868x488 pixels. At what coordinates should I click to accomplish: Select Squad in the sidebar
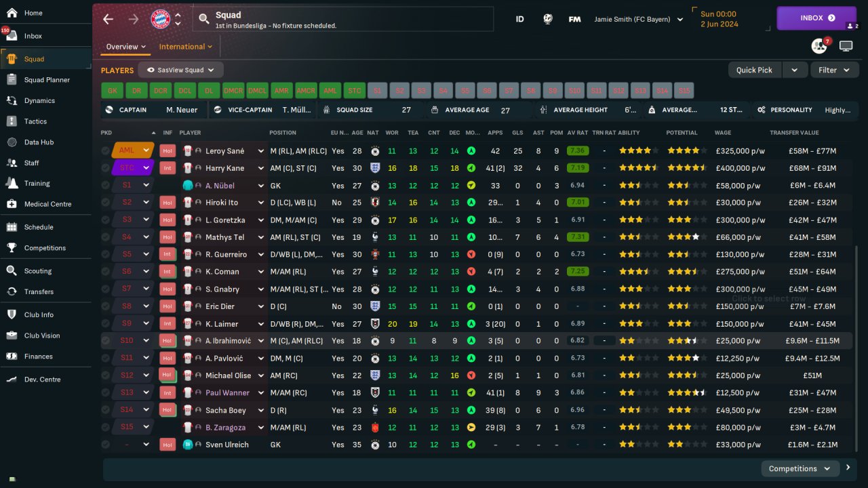45,59
